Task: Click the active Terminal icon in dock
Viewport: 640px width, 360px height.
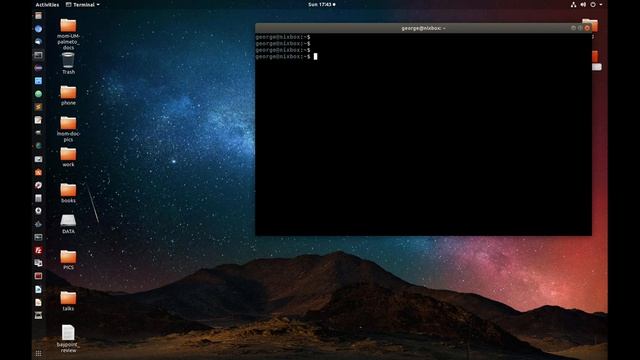Action: 38,55
